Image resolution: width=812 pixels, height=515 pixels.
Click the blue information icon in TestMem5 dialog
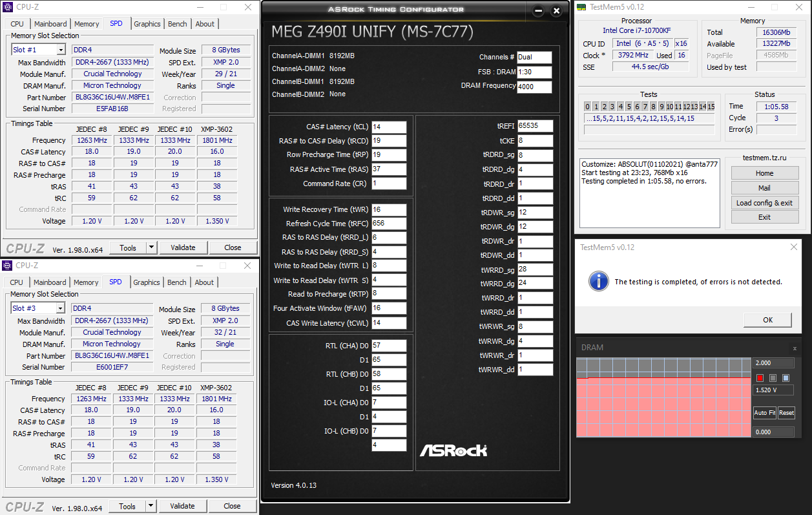coord(599,281)
